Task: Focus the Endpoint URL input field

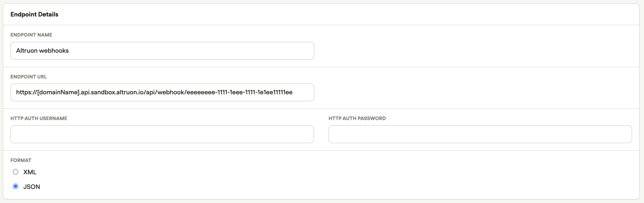Action: (x=302, y=92)
